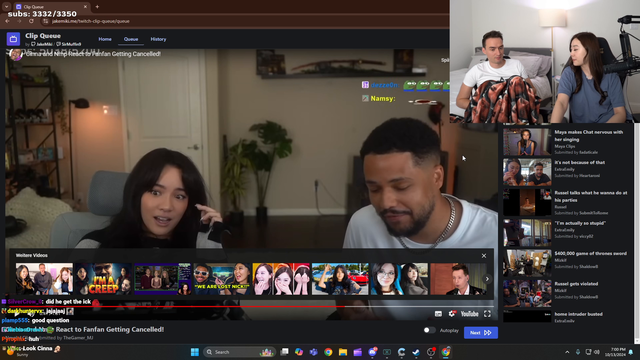This screenshot has width=640, height=360.
Task: Open Windows Start menu
Action: pos(195,352)
